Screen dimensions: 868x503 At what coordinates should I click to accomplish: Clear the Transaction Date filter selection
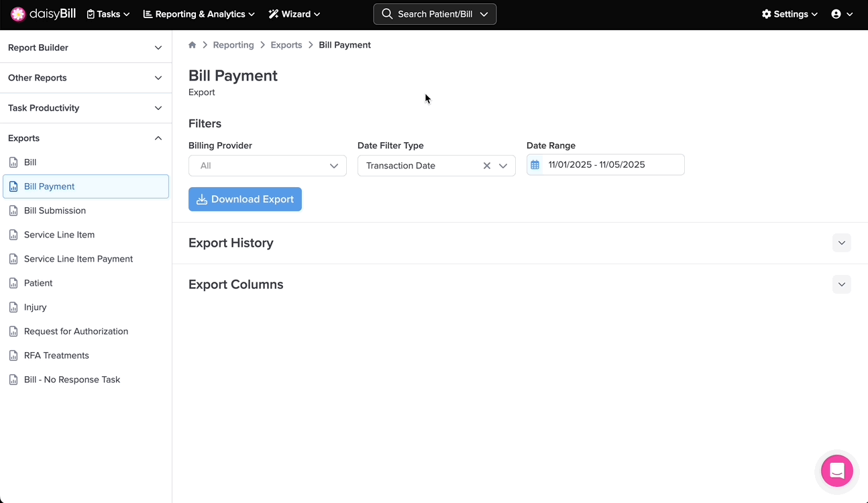point(487,166)
